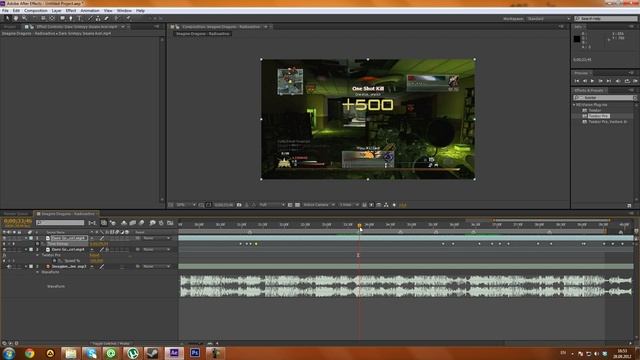Image resolution: width=640 pixels, height=360 pixels.
Task: Select the Eraser tool
Action: click(x=107, y=18)
